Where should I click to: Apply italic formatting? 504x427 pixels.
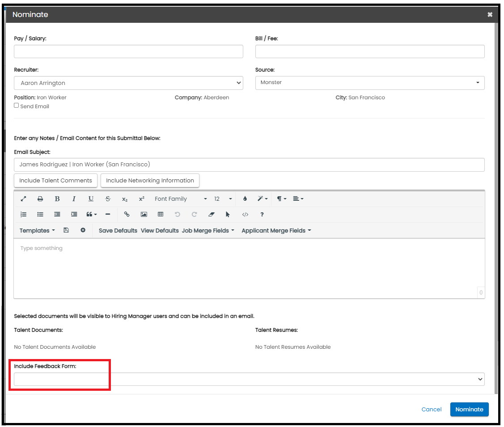click(74, 199)
